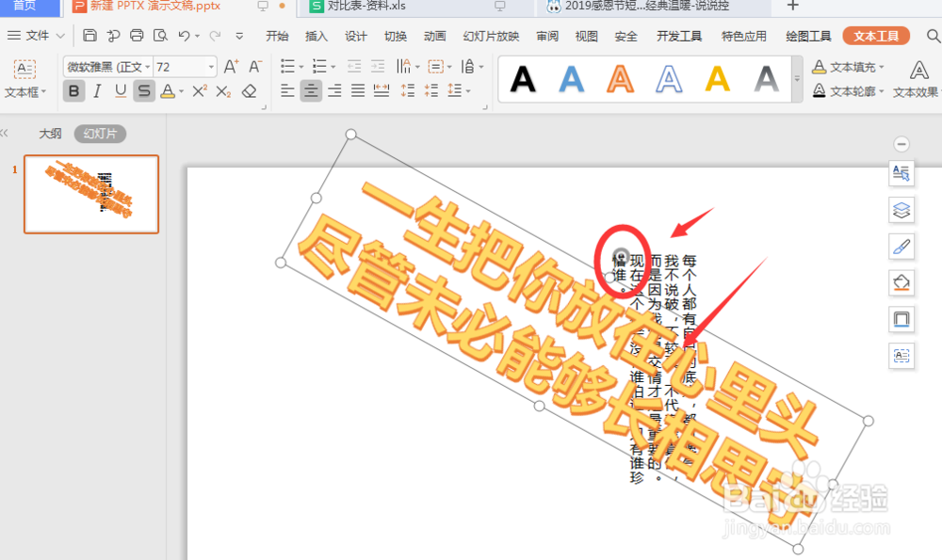Collapse the slide panel with double chevron
Viewport: 942px width, 560px height.
point(4,134)
